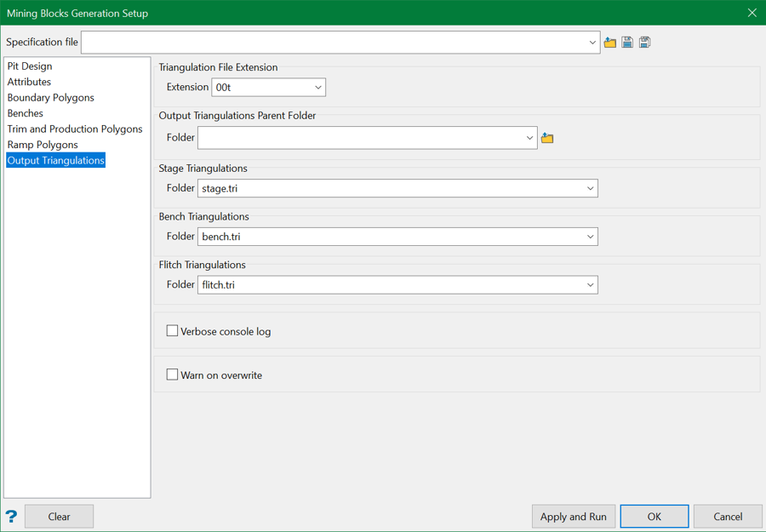The height and width of the screenshot is (532, 766).
Task: Select Pit Design in the left panel
Action: tap(30, 66)
